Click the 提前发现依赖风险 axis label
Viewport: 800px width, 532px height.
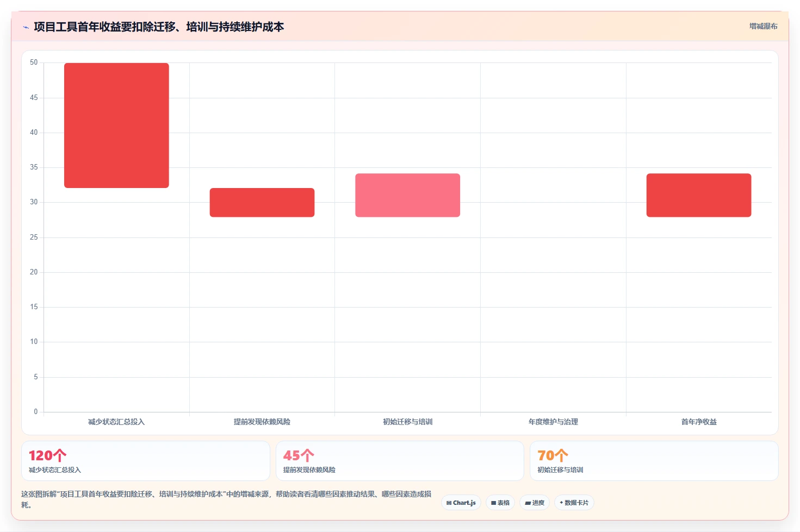coord(262,422)
